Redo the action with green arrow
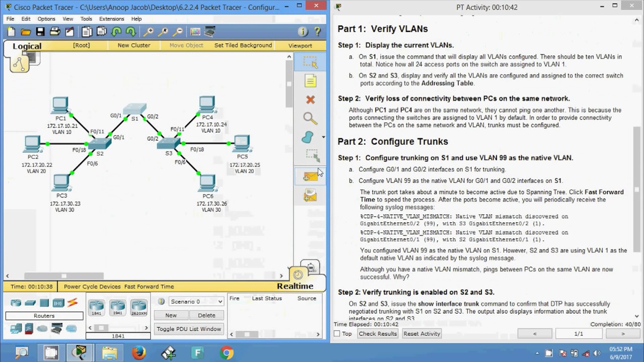Viewport: 644px width, 362px height. point(131,32)
